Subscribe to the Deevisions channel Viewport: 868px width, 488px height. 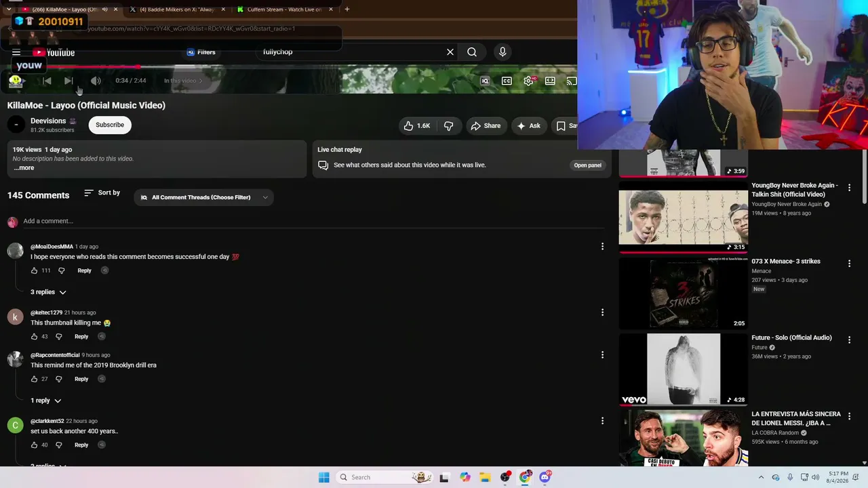(x=110, y=125)
